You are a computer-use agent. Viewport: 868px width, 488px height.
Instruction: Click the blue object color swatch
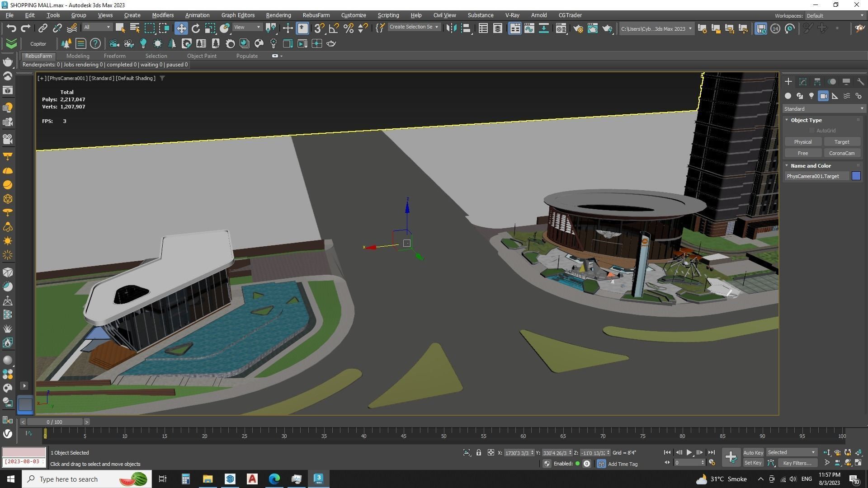click(856, 176)
